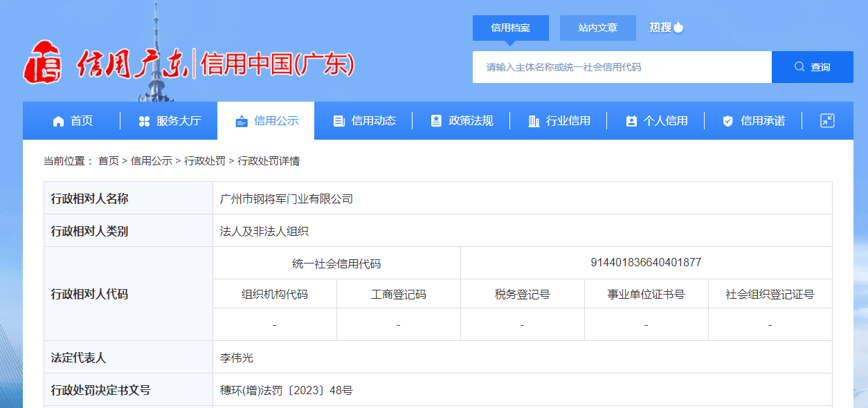Click the Credit Guangdong red logo emblem
This screenshot has width=868, height=408.
point(44,62)
